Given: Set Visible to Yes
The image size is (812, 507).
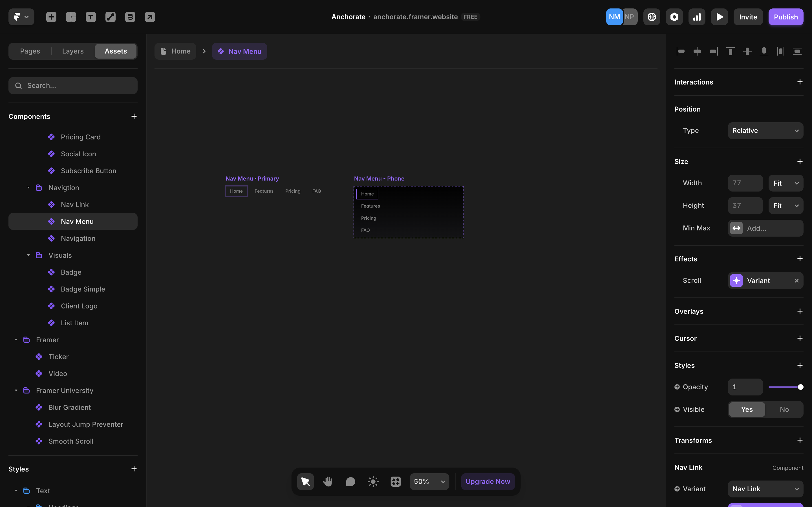Looking at the screenshot, I should pos(747,410).
